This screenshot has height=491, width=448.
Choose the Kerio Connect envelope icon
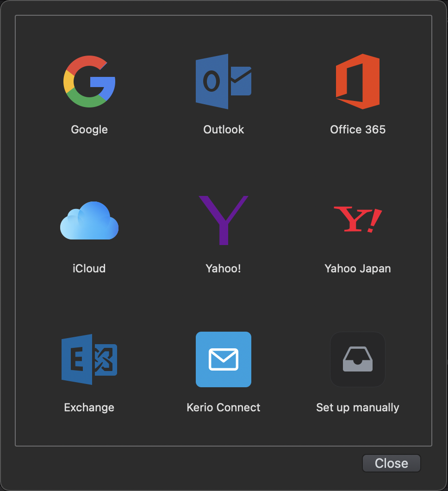pyautogui.click(x=224, y=359)
